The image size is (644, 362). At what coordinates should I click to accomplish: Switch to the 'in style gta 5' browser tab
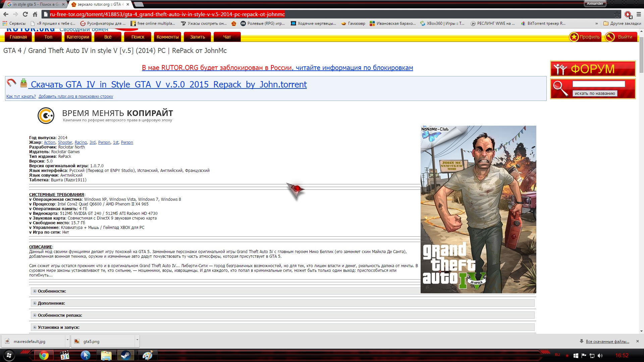click(34, 4)
